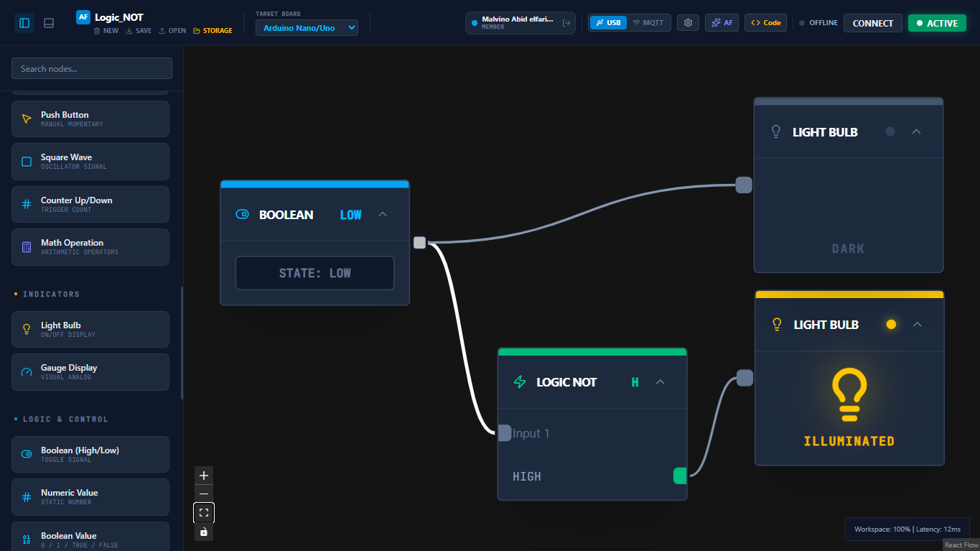Click the 'Logic_NOT' project name
Screen dimensions: 980x551
[x=119, y=17]
